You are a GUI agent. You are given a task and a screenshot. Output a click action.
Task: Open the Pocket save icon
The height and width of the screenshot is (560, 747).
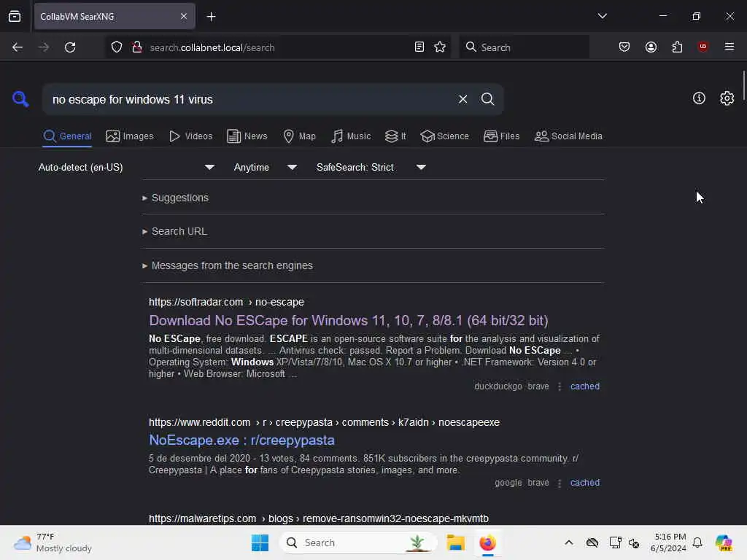[624, 47]
